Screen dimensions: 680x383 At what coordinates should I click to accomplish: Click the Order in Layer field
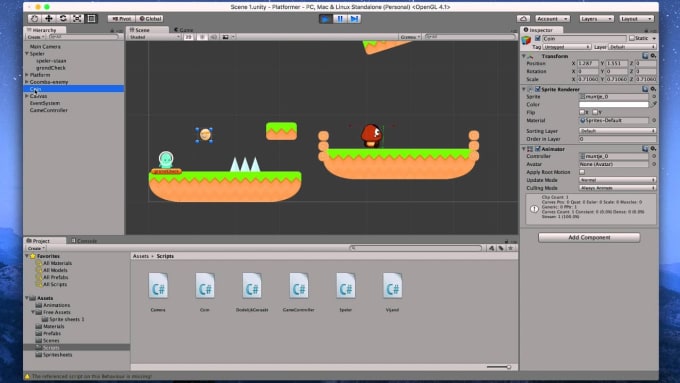tap(618, 139)
